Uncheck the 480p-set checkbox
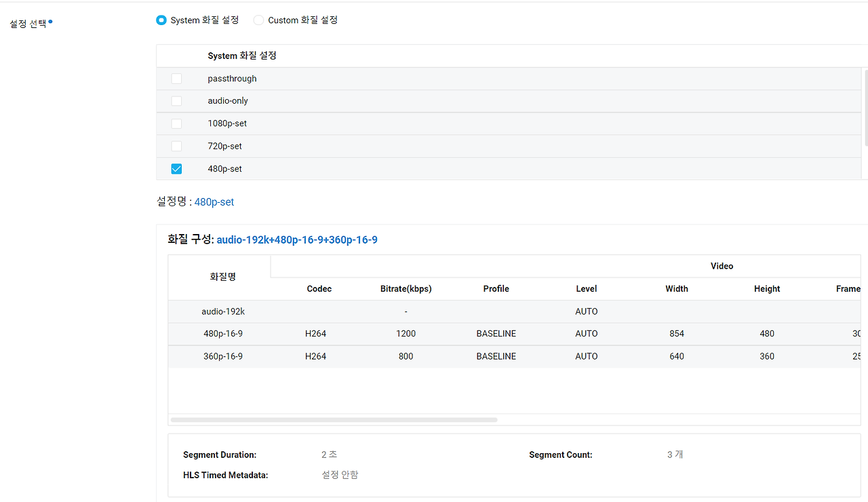This screenshot has width=868, height=502. pos(176,169)
